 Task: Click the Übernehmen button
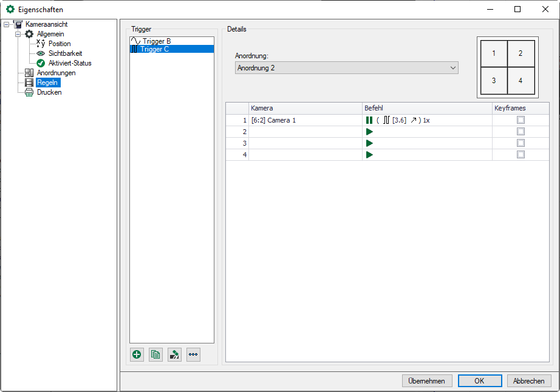click(x=427, y=381)
